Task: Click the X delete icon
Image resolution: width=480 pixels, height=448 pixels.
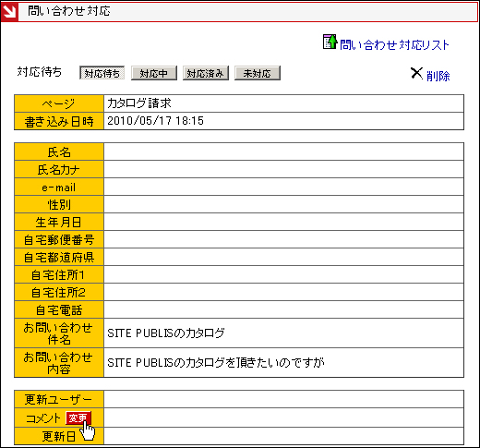Action: pyautogui.click(x=416, y=74)
